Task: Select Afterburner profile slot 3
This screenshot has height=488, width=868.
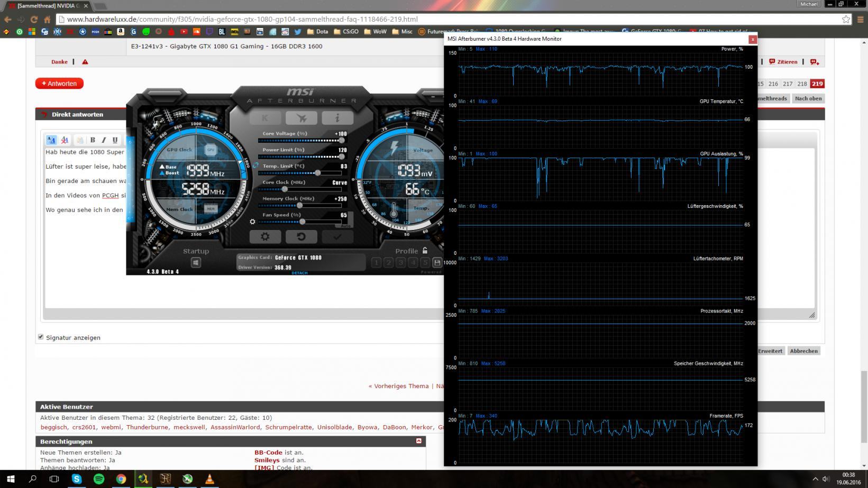Action: [400, 262]
